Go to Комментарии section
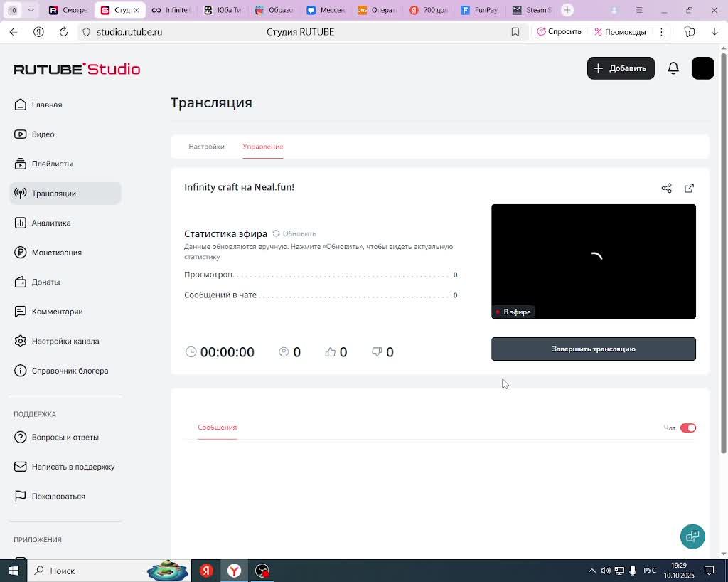Viewport: 728px width, 582px height. 48,312
